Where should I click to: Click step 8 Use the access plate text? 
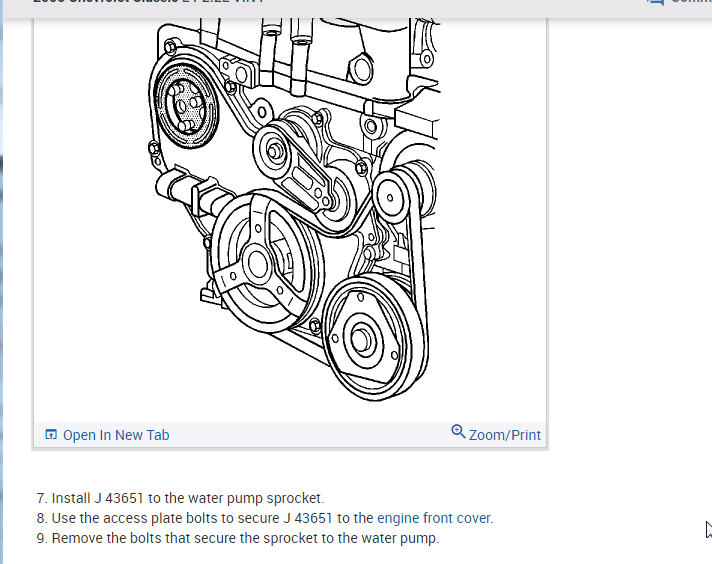pos(265,518)
